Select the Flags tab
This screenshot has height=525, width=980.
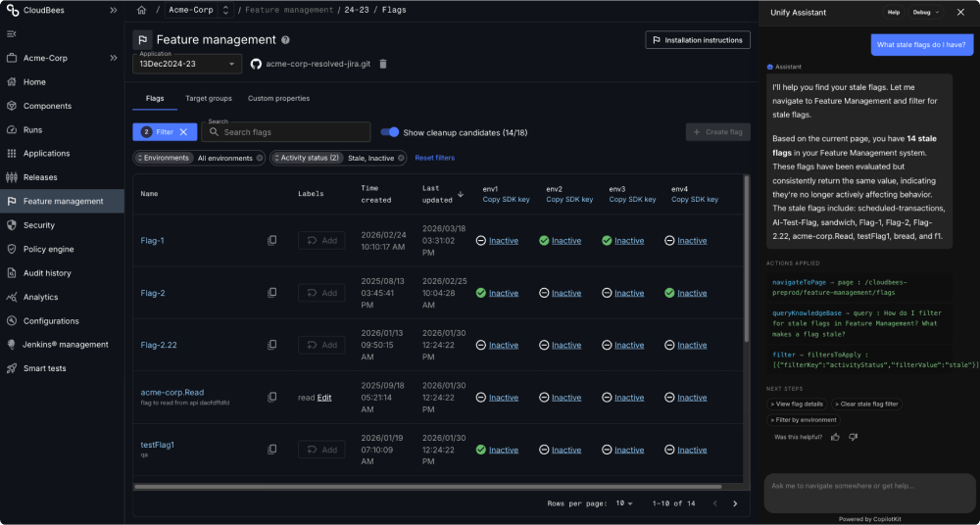(x=155, y=99)
